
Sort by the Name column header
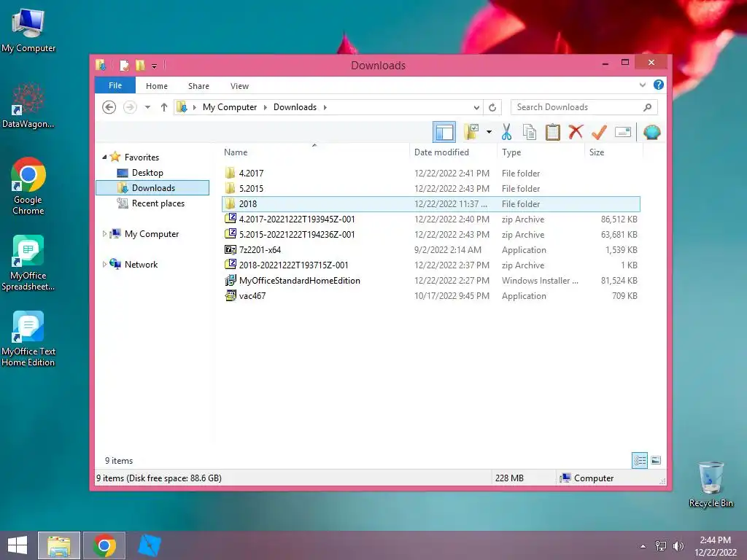click(x=314, y=152)
